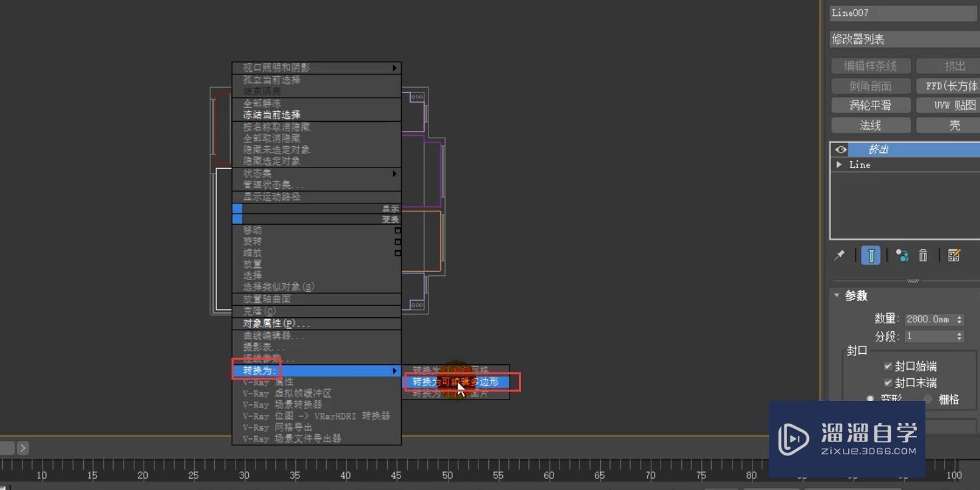Viewport: 980px width, 490px height.
Task: Collapse the 参数 rollout
Action: [837, 295]
